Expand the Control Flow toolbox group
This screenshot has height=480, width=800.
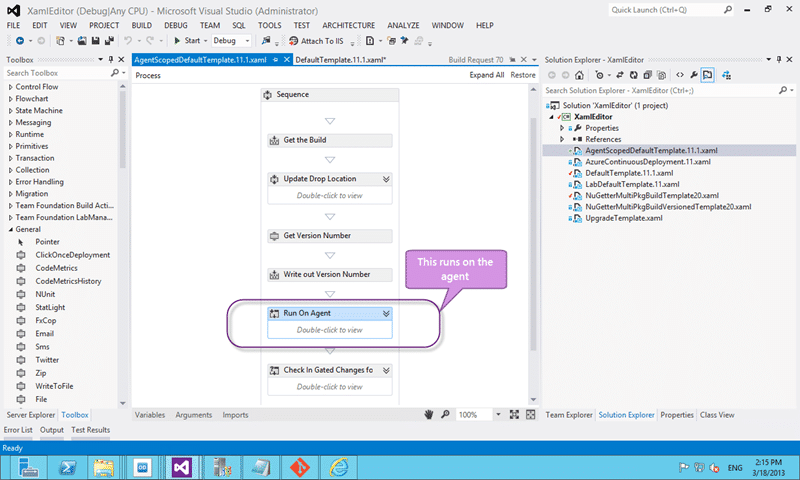[x=10, y=87]
